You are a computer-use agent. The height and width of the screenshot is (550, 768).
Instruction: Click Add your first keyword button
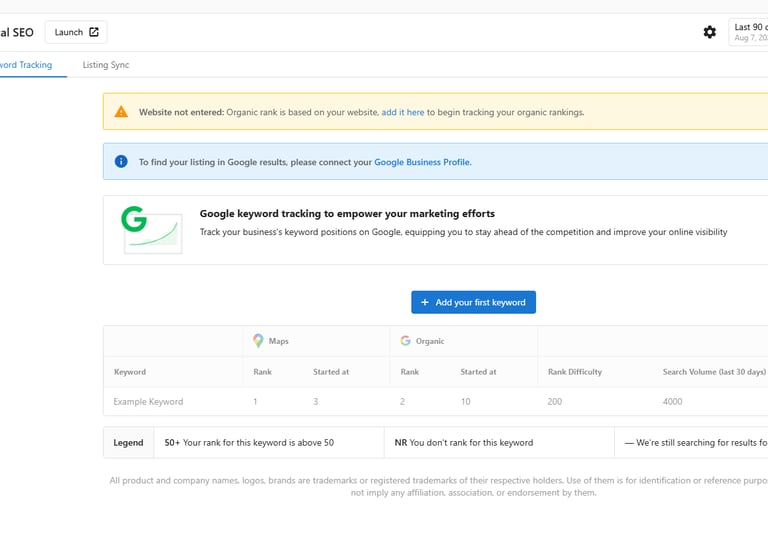tap(473, 302)
